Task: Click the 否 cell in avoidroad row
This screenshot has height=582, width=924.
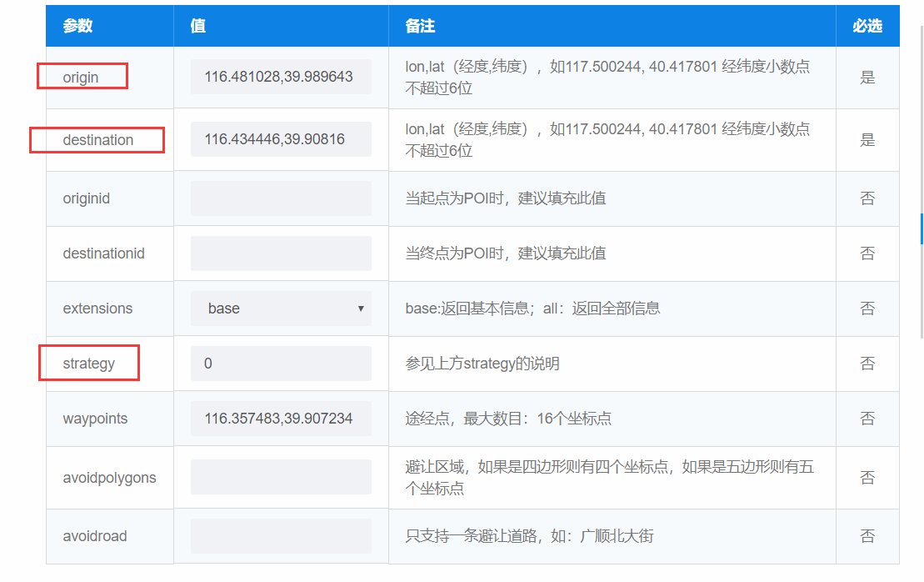Action: 867,536
